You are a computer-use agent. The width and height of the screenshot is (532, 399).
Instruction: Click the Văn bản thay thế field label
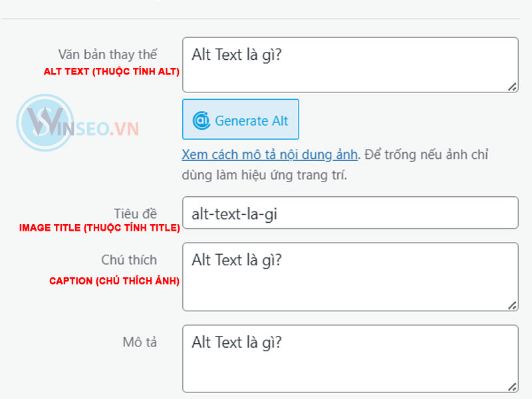tap(108, 54)
